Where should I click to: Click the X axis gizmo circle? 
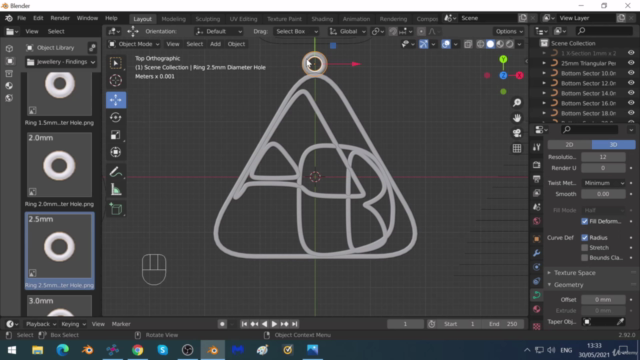[519, 76]
